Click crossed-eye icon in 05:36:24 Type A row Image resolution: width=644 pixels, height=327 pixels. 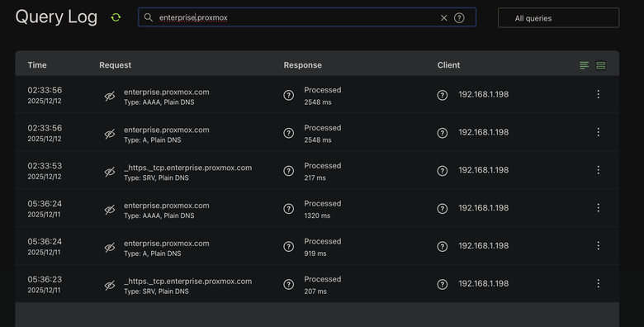tap(109, 247)
